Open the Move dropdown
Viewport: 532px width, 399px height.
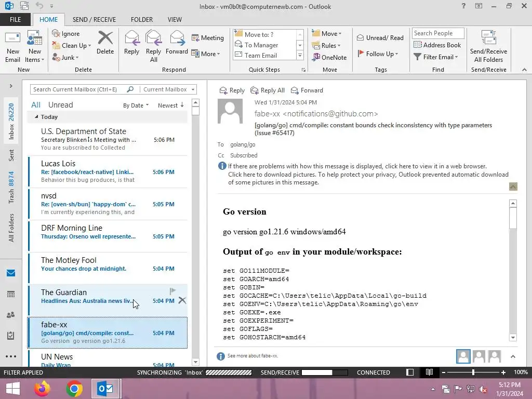pos(327,34)
